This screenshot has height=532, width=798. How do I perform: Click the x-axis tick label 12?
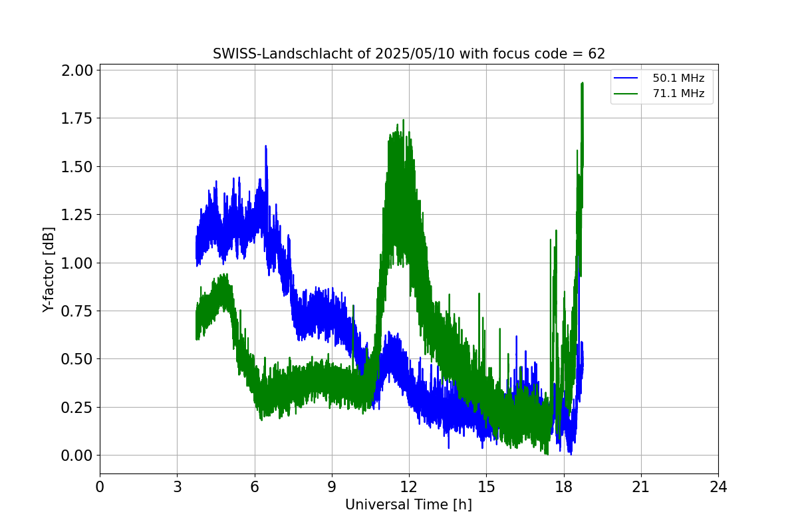409,487
